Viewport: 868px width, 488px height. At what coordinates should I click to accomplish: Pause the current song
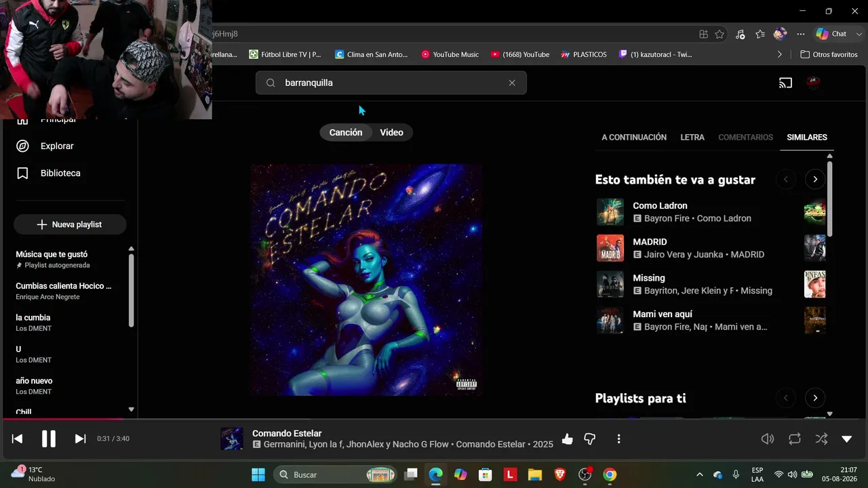(x=49, y=439)
